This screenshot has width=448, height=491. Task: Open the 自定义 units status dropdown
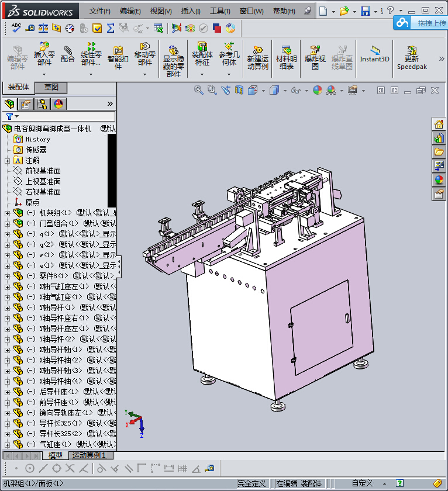[x=368, y=483]
